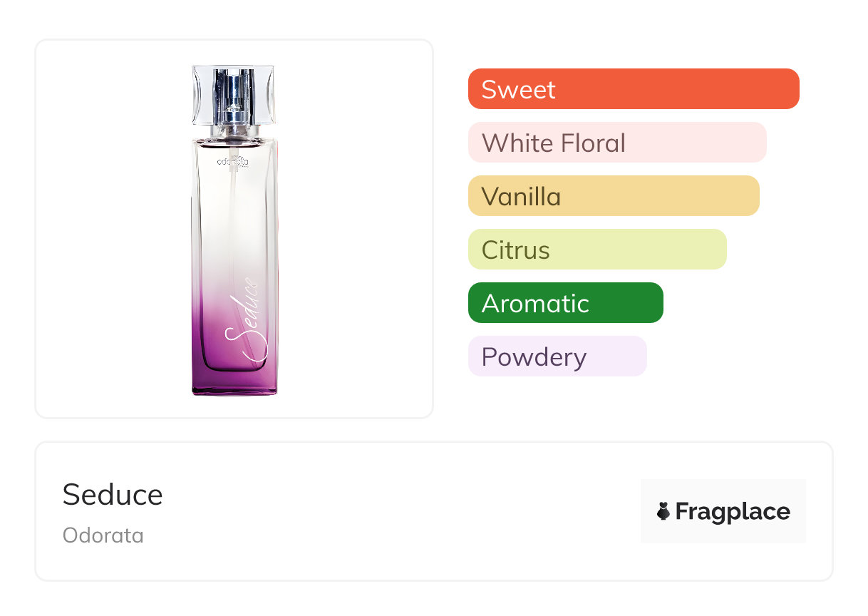Select the White Floral accord bar
Viewport: 868px width, 616px height.
coord(617,143)
